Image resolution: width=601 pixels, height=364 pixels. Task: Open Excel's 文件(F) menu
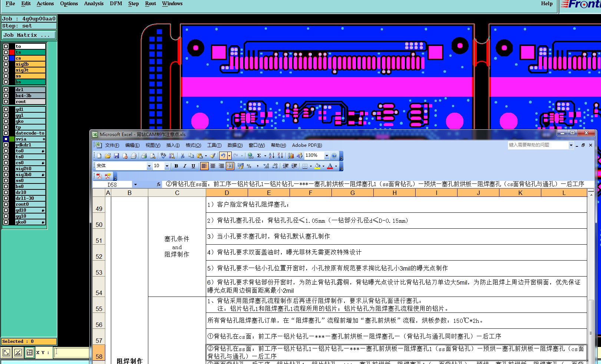tap(112, 145)
